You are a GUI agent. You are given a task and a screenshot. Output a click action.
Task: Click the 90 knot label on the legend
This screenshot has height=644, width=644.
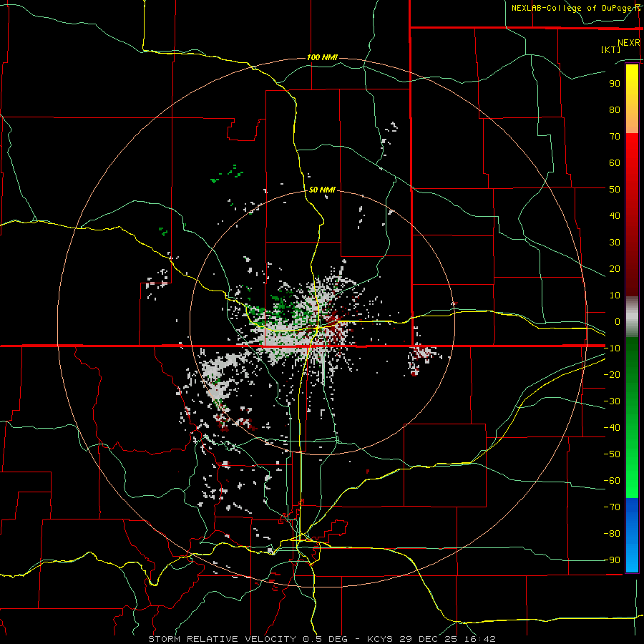pos(615,84)
